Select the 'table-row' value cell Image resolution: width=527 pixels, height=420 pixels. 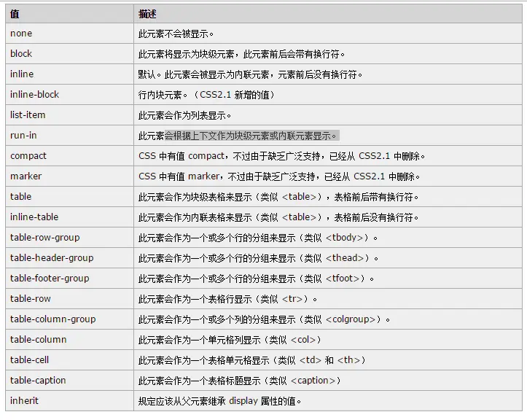(69, 299)
